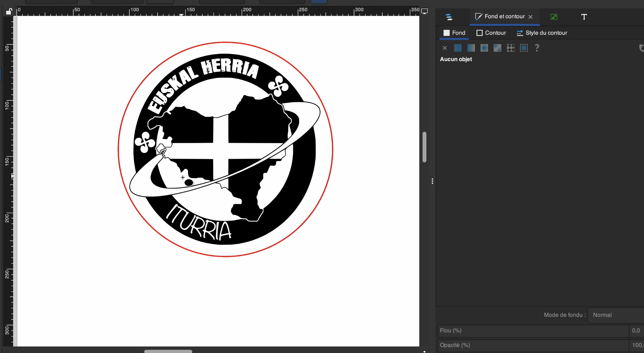The height and width of the screenshot is (353, 644).
Task: Select the mesh gradient fill icon
Action: pyautogui.click(x=497, y=48)
